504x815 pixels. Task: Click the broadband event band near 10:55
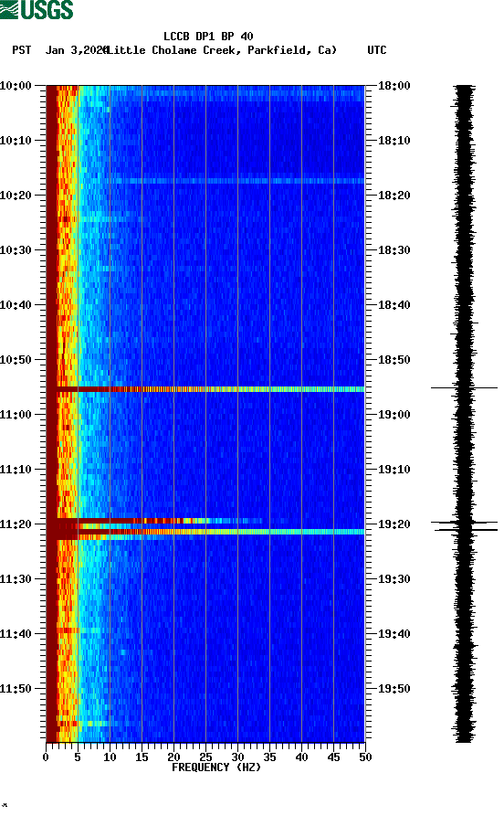pyautogui.click(x=205, y=389)
